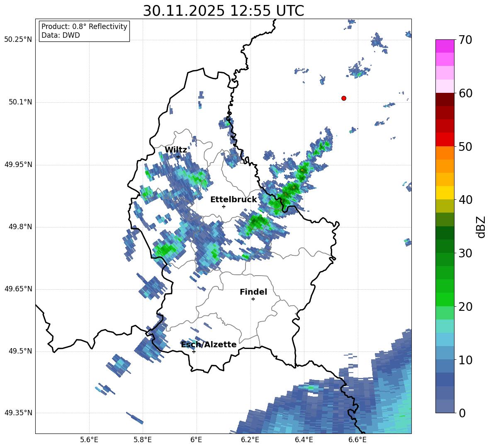Click the dark red colorbar segment below 60
The image size is (491, 448).
[x=445, y=99]
